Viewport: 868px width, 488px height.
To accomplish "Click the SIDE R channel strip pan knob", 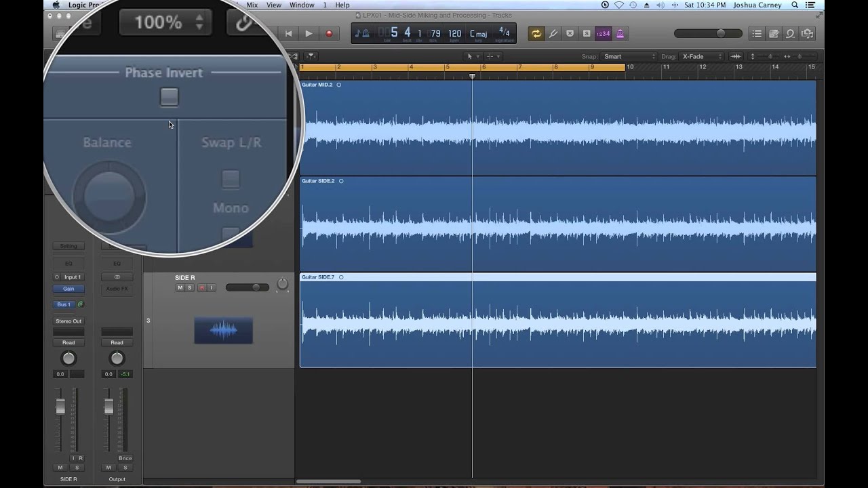I will point(68,359).
